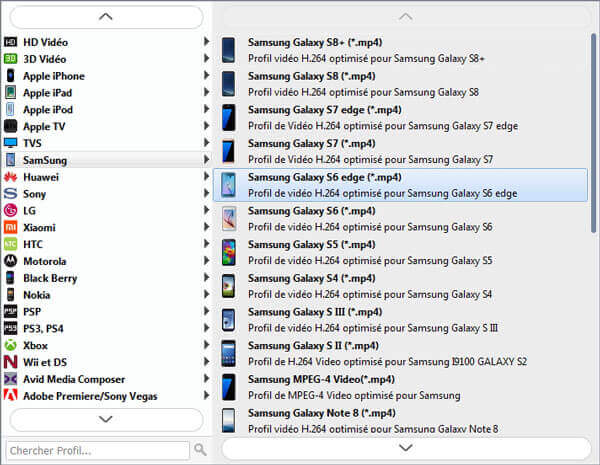Expand the Sony category arrow
The image size is (600, 465).
(206, 194)
